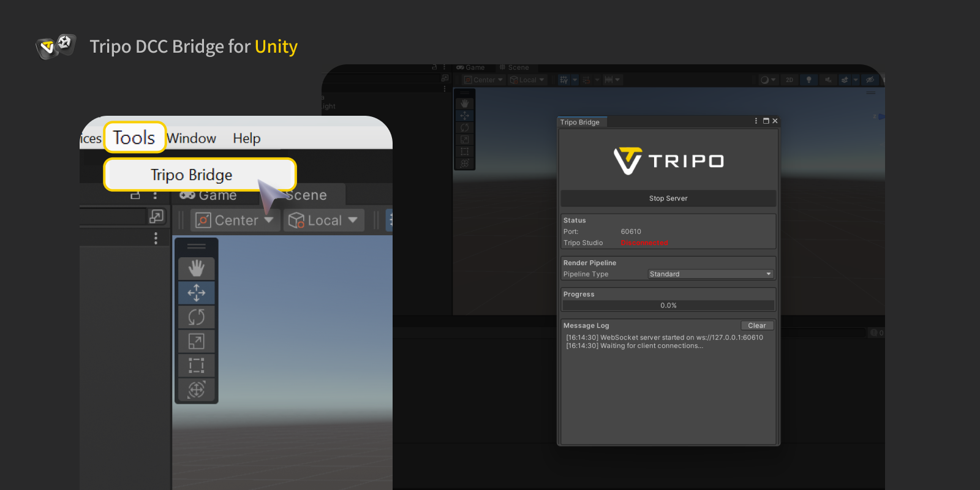Open the Pipeline Type dropdown showing Standard
Image resolution: width=980 pixels, height=490 pixels.
[710, 274]
